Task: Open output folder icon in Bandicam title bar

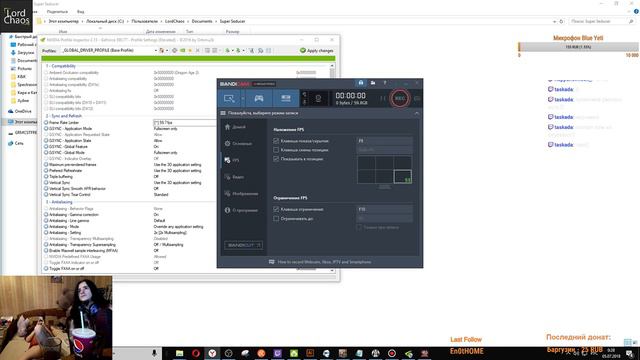Action: click(373, 83)
